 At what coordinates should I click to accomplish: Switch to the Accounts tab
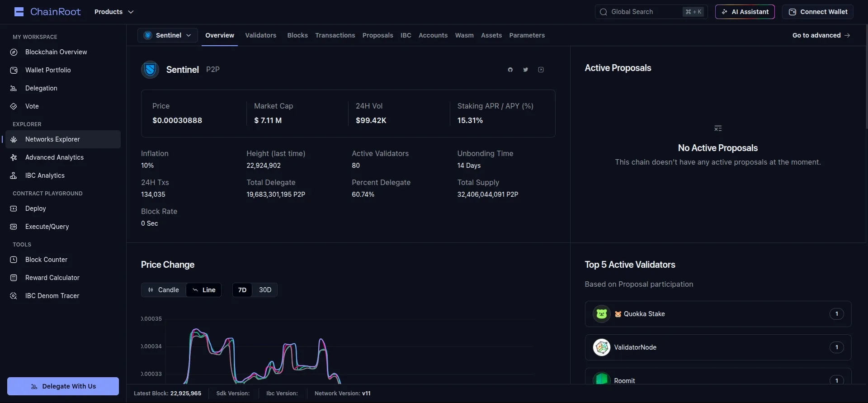tap(433, 35)
